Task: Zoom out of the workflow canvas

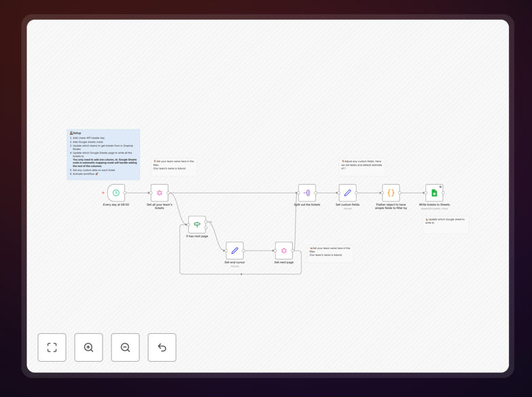Action: [x=125, y=347]
